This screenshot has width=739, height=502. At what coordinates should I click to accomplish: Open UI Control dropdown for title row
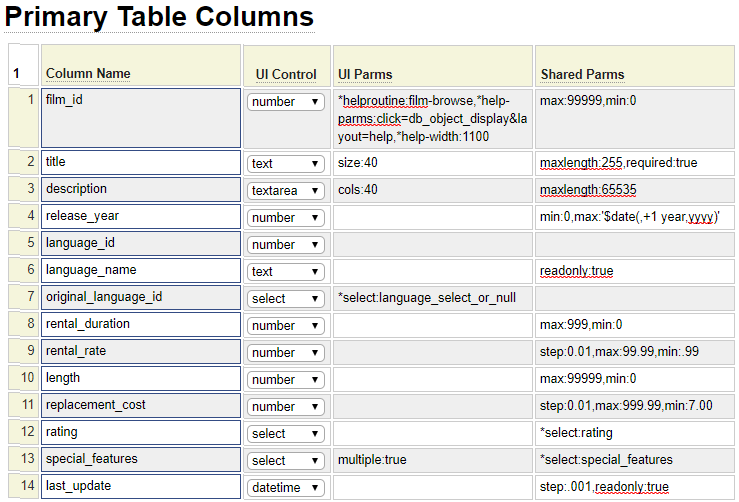pos(285,164)
